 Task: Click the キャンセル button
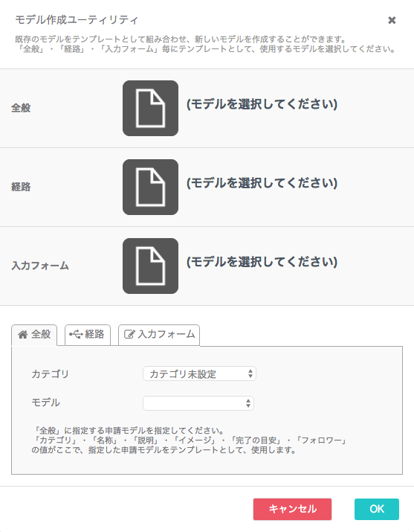coord(292,509)
